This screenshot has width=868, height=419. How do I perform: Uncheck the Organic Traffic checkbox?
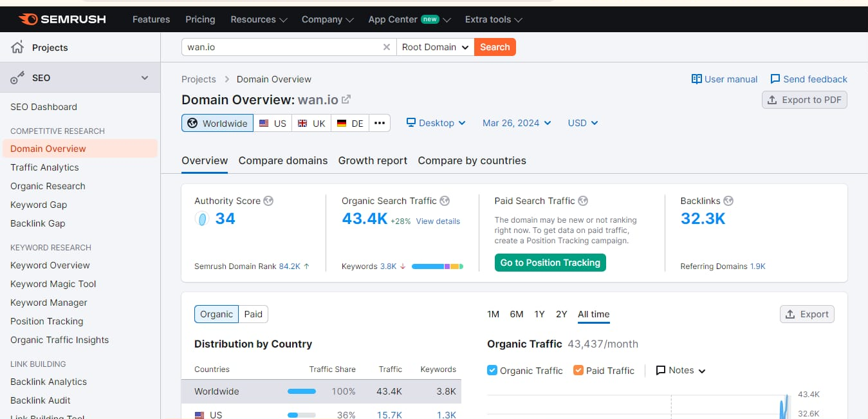pyautogui.click(x=492, y=370)
